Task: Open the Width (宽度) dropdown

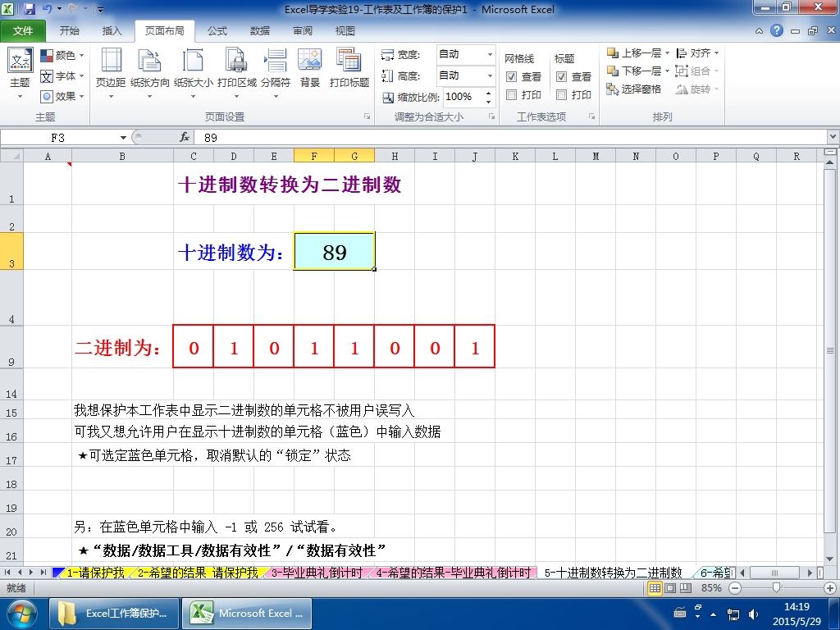Action: tap(490, 54)
